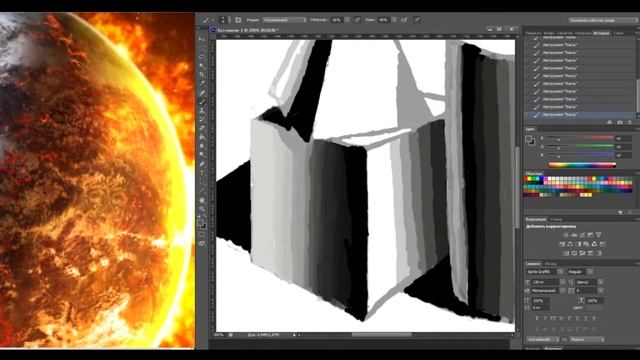The image size is (640, 360).
Task: Select the Healing Brush tool
Action: (202, 93)
